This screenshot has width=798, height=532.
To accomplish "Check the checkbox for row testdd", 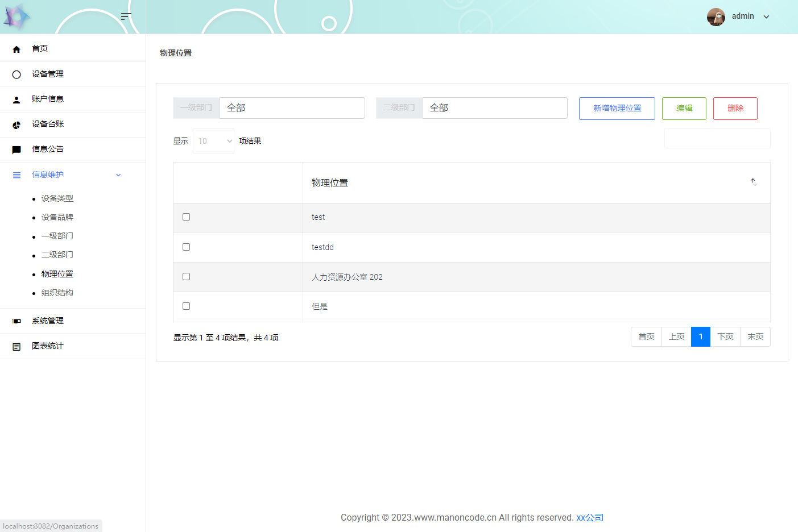I will point(186,247).
